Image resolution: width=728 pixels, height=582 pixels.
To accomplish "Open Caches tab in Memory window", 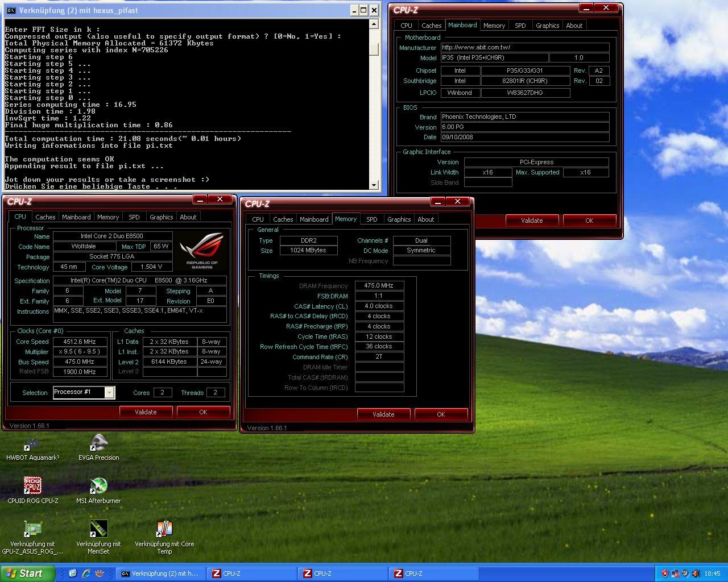I will point(283,219).
